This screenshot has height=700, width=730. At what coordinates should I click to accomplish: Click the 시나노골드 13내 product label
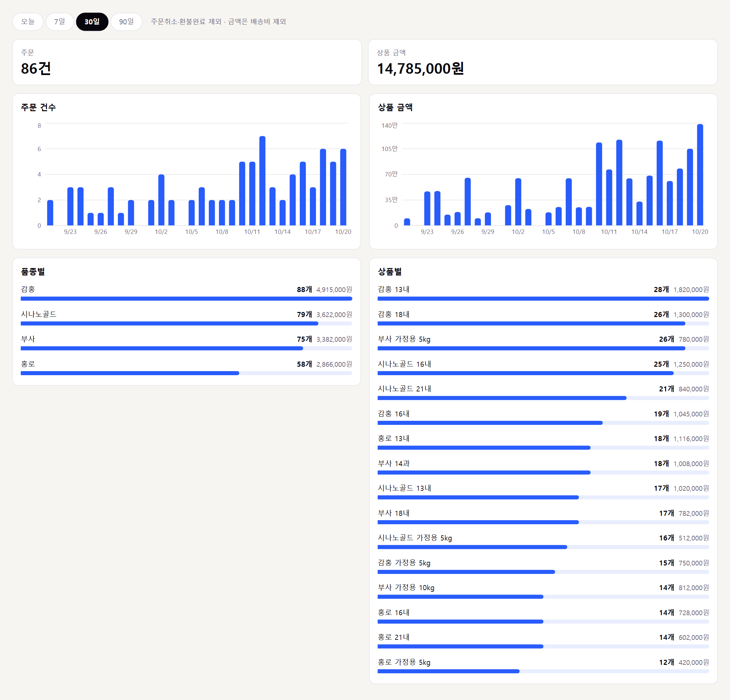click(405, 488)
